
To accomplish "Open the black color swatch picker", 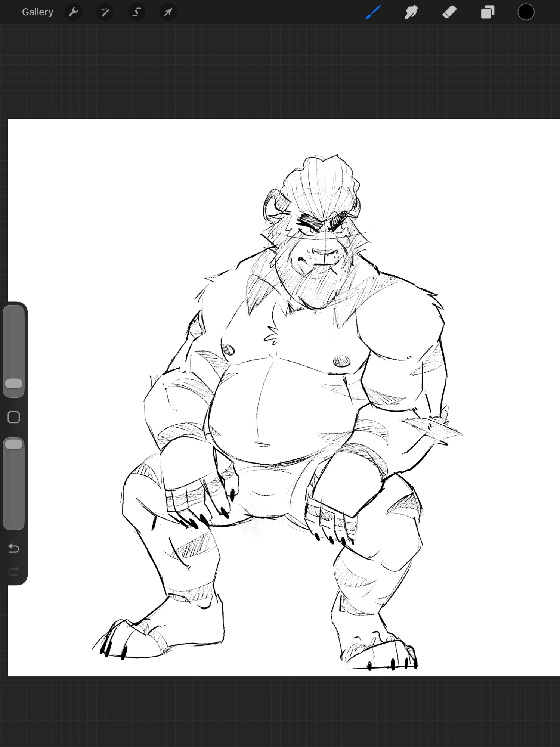I will pyautogui.click(x=526, y=12).
